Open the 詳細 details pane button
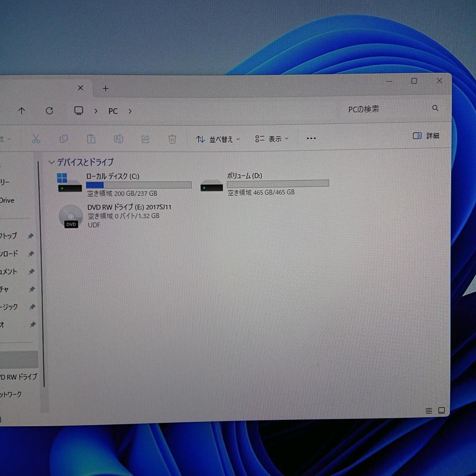Image resolution: width=476 pixels, height=476 pixels. (x=426, y=135)
